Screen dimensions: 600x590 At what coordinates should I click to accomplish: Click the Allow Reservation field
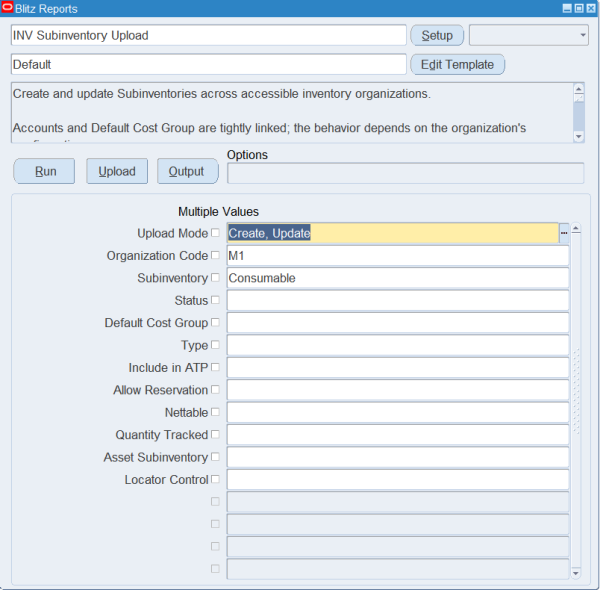pos(398,390)
